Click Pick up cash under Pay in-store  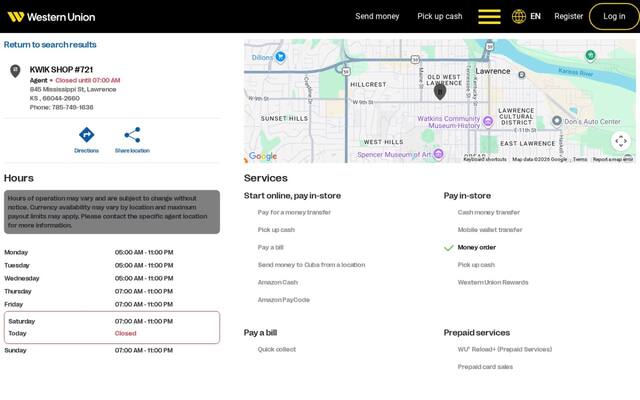pos(476,265)
